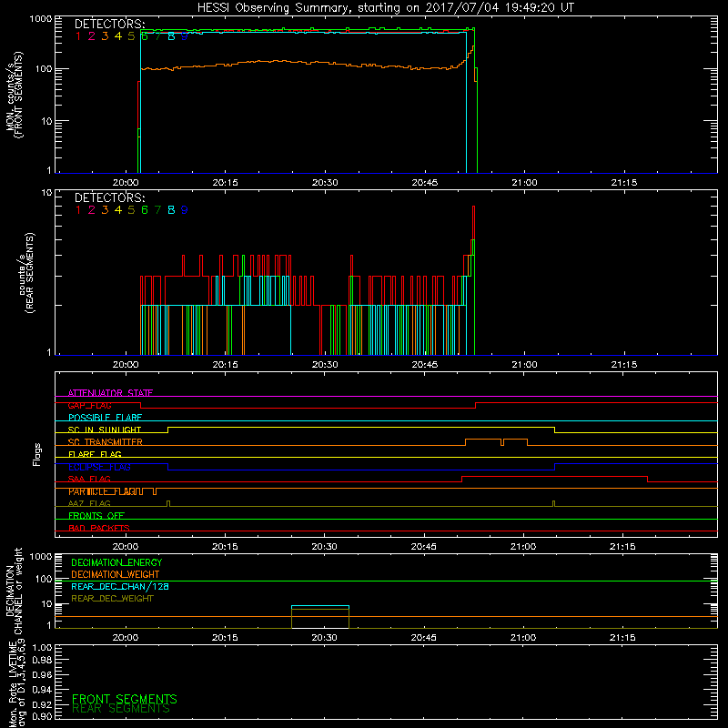Click the DECIMATION_WEIGHT legend label

[116, 574]
